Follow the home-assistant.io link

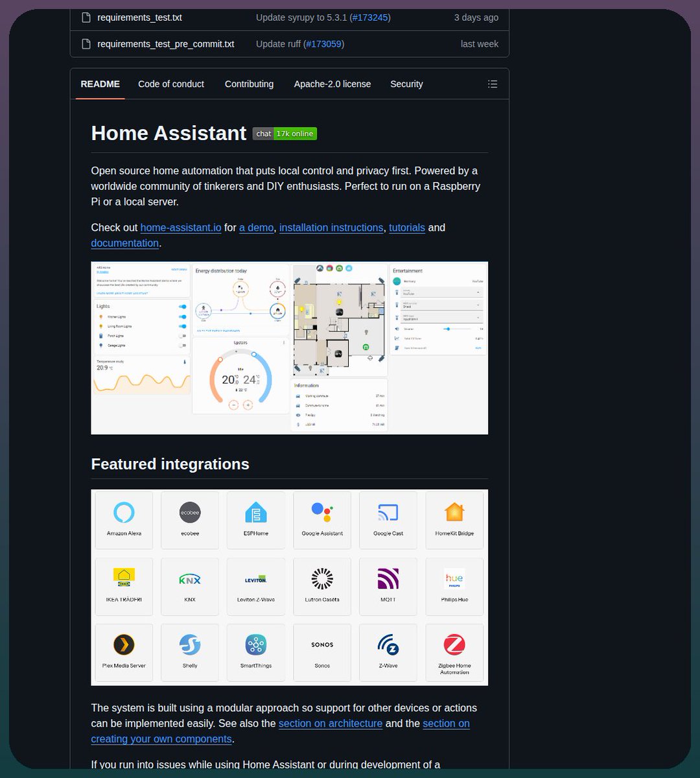pos(181,228)
